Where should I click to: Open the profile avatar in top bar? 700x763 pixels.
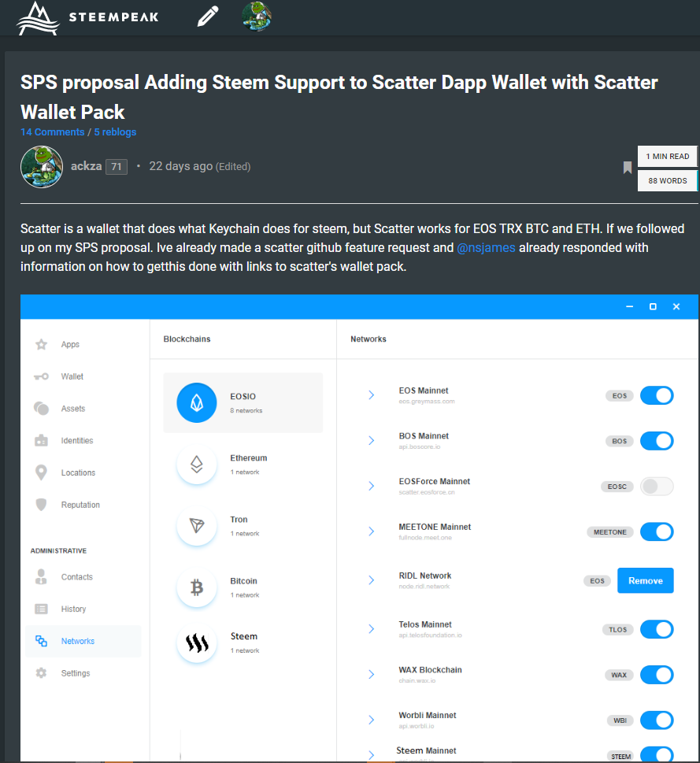pos(257,16)
